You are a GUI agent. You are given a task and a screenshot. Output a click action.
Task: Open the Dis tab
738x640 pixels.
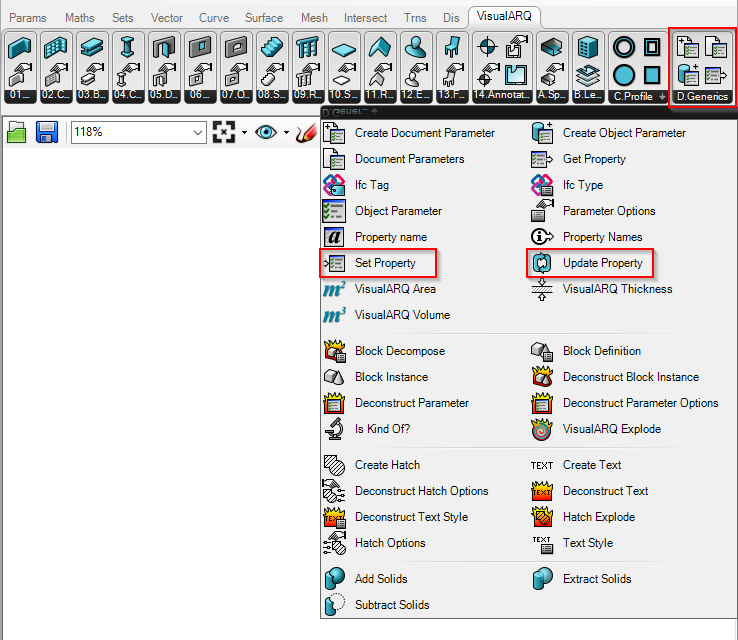pyautogui.click(x=451, y=18)
